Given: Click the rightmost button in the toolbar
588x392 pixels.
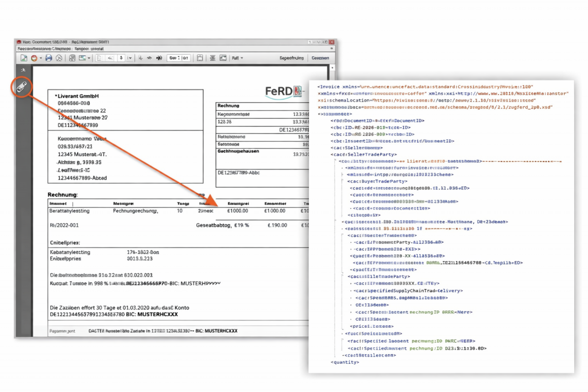Looking at the screenshot, I should click(x=320, y=58).
